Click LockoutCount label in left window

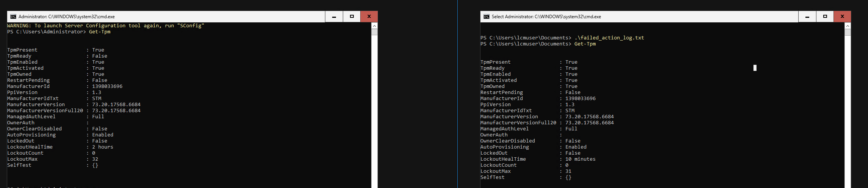[25, 153]
